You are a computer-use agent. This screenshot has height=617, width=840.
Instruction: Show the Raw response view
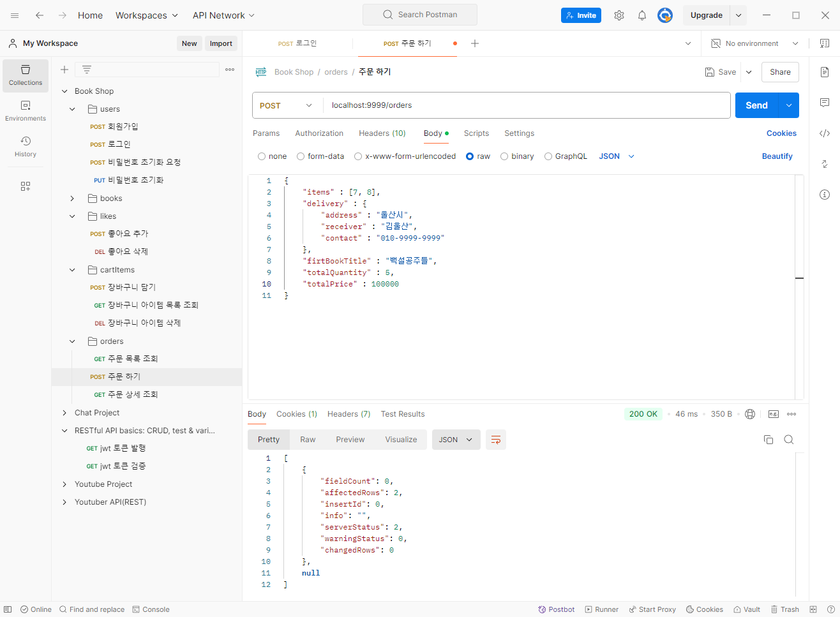click(308, 440)
